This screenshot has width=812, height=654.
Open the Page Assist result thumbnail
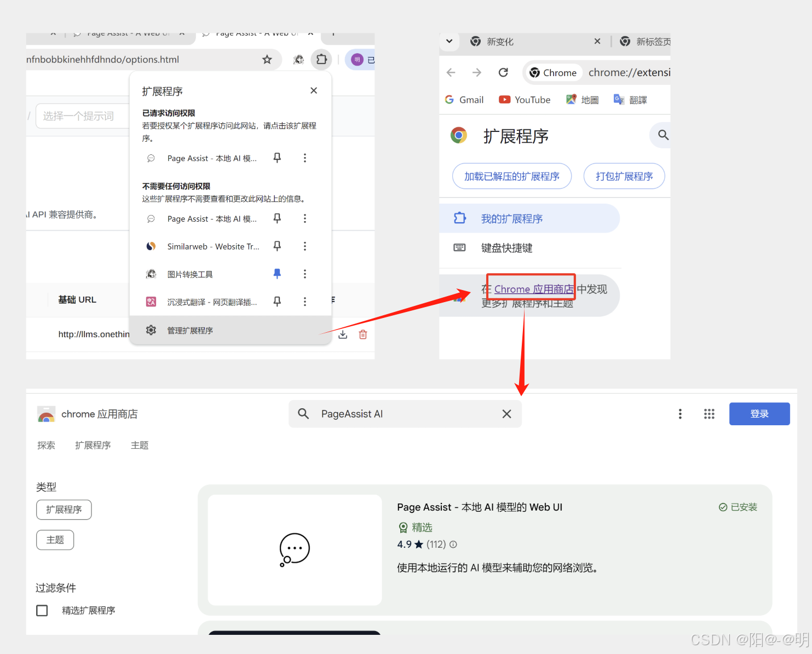[295, 550]
